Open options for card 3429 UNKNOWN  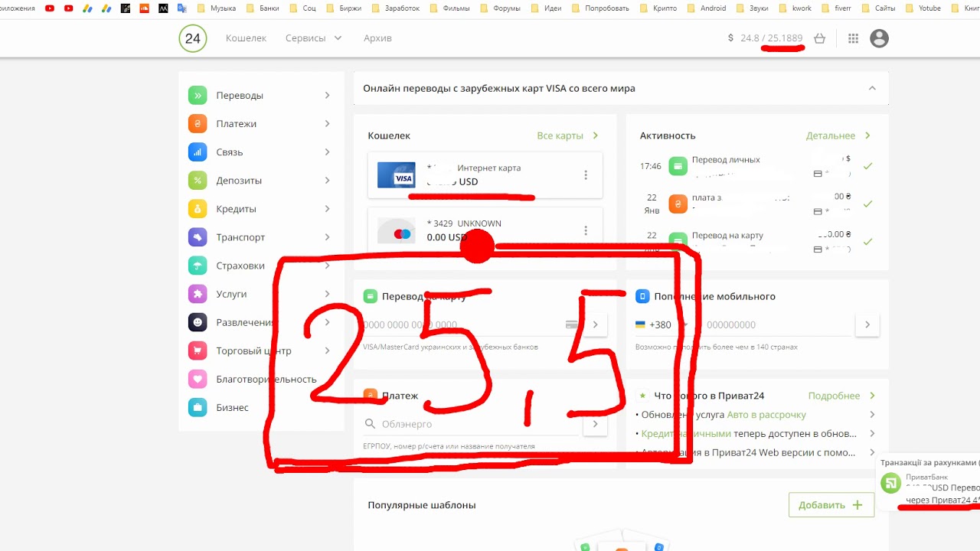coord(586,230)
